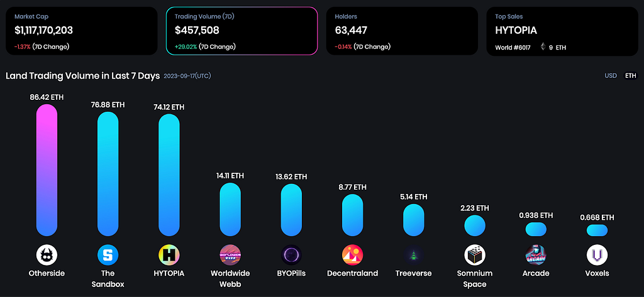The width and height of the screenshot is (644, 297).
Task: Click the Voxels 0.668 ETH bar
Action: click(x=597, y=230)
